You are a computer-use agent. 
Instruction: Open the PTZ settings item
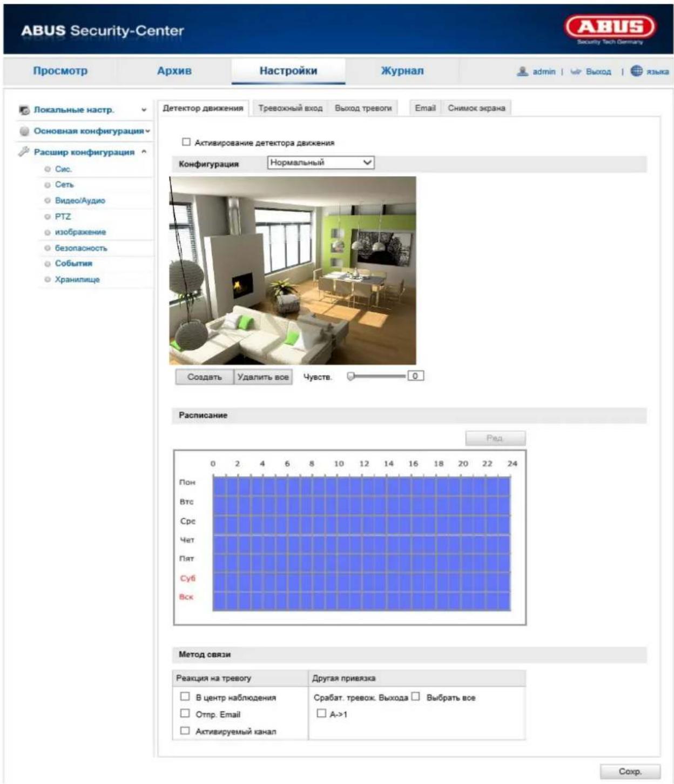click(x=63, y=216)
